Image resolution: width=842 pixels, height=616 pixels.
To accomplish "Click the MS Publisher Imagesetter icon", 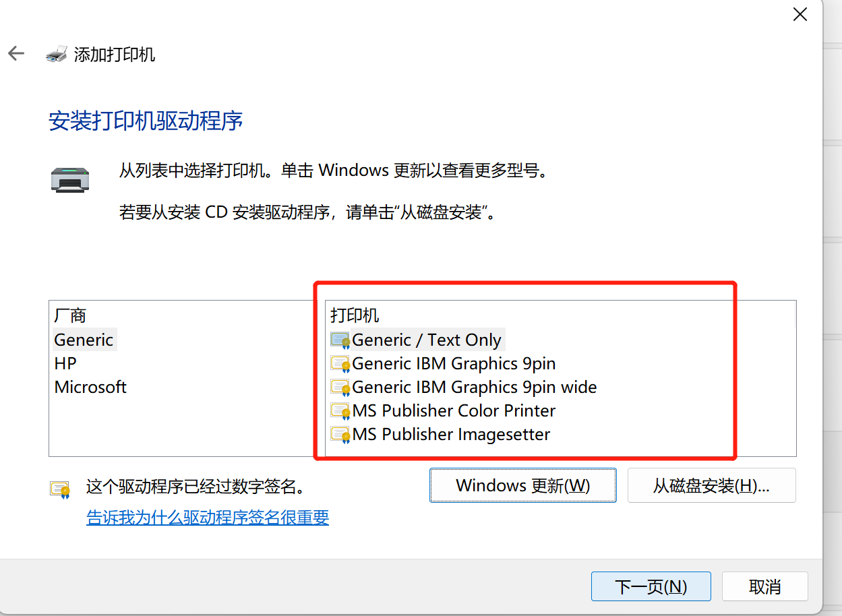I will coord(340,435).
